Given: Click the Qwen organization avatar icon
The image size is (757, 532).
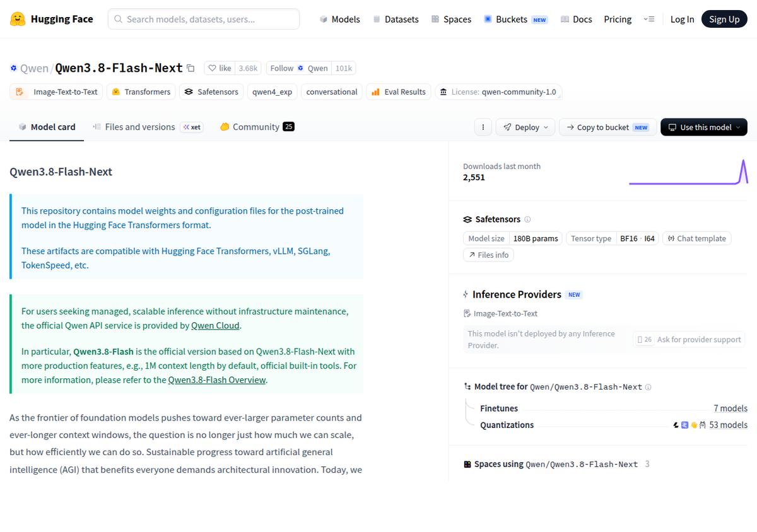Looking at the screenshot, I should [x=14, y=68].
